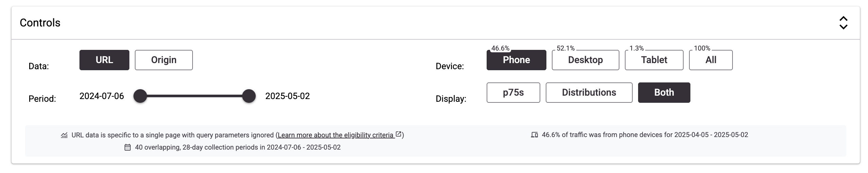The height and width of the screenshot is (173, 868).
Task: Switch data to Origin
Action: [x=164, y=60]
